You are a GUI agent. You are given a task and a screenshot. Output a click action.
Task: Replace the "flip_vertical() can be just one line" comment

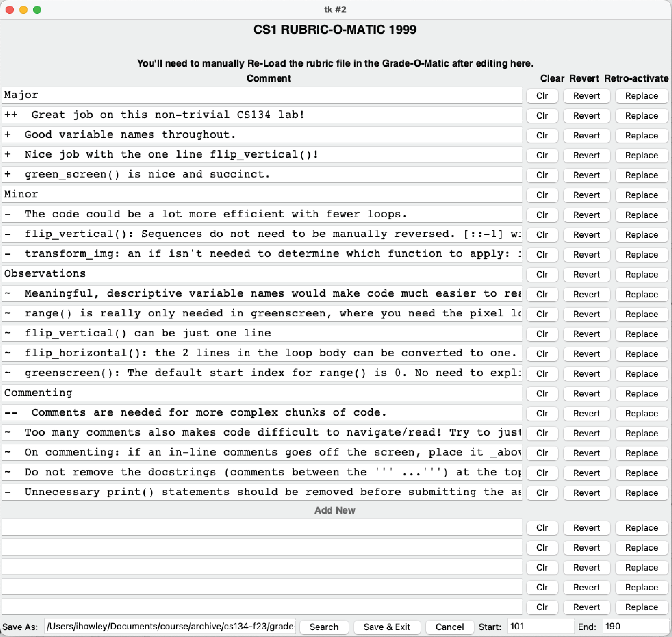coord(642,334)
